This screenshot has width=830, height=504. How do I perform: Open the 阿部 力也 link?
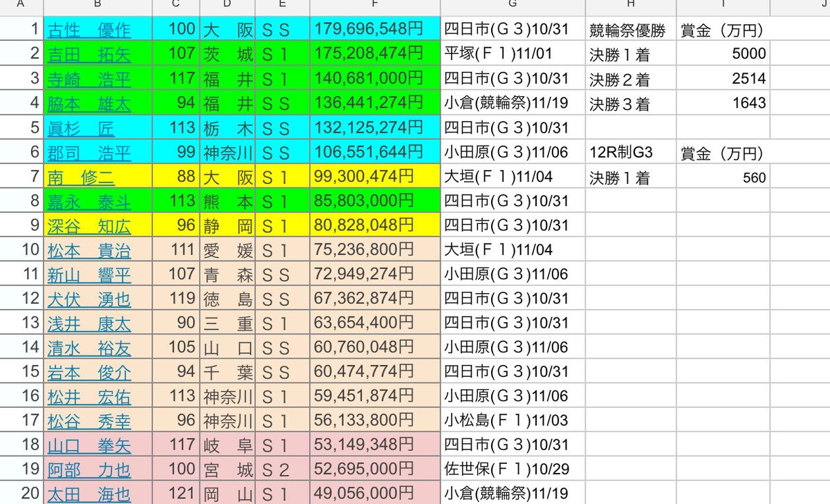89,470
